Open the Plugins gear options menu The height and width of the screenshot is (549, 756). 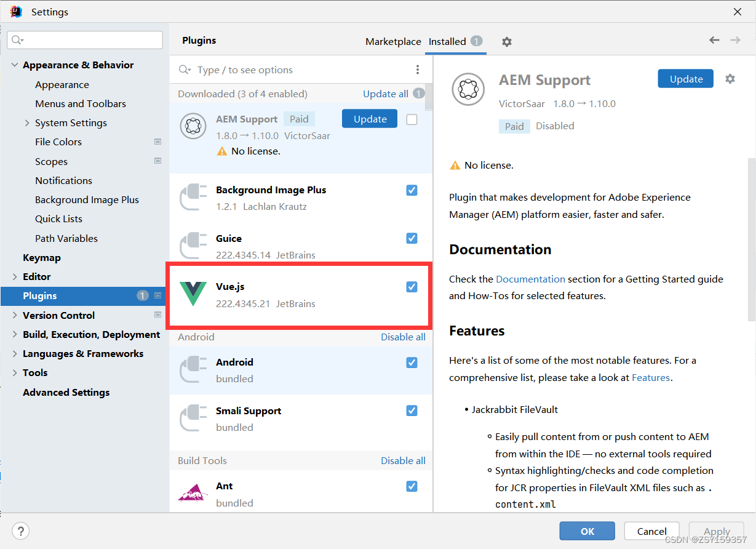(506, 41)
